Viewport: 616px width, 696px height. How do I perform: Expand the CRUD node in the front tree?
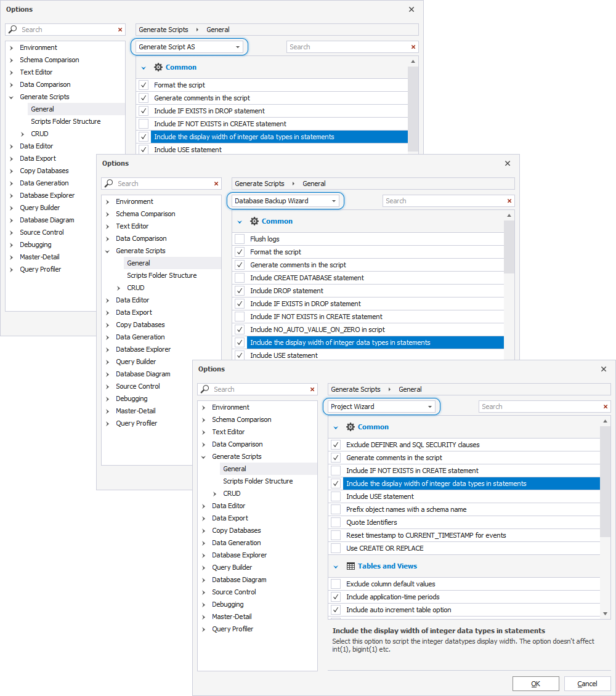[215, 493]
